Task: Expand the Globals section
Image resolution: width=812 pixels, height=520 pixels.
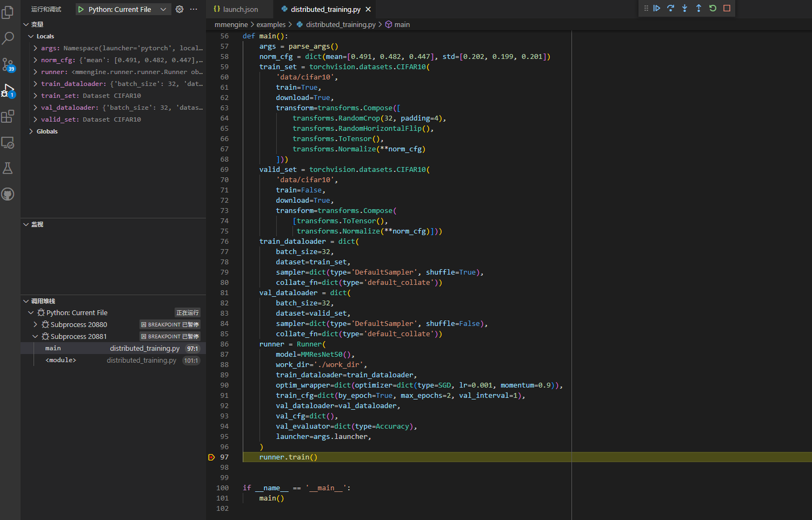Action: pyautogui.click(x=31, y=131)
